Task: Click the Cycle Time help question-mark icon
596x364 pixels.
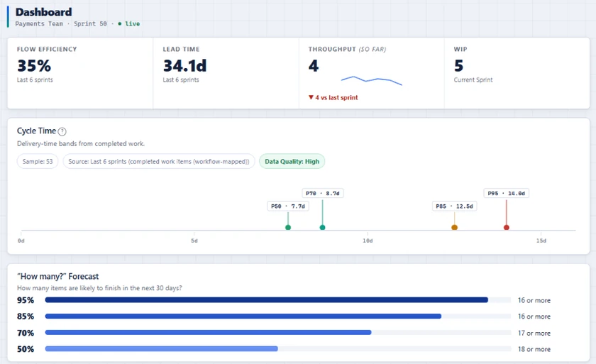Action: tap(62, 131)
